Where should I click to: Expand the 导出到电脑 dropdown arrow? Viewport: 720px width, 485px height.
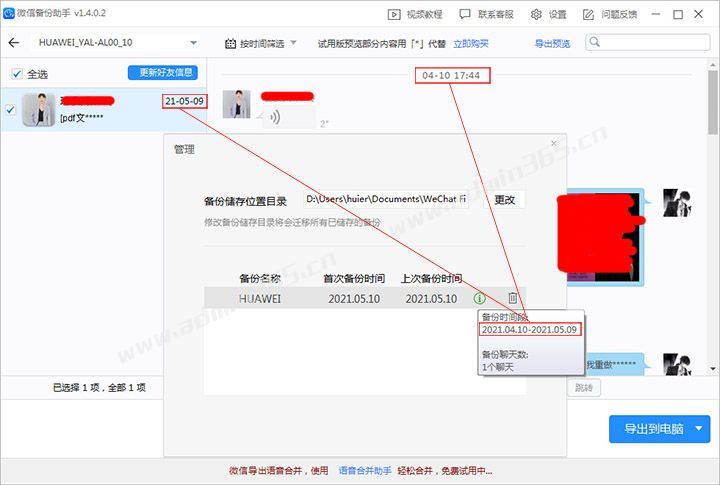click(698, 429)
